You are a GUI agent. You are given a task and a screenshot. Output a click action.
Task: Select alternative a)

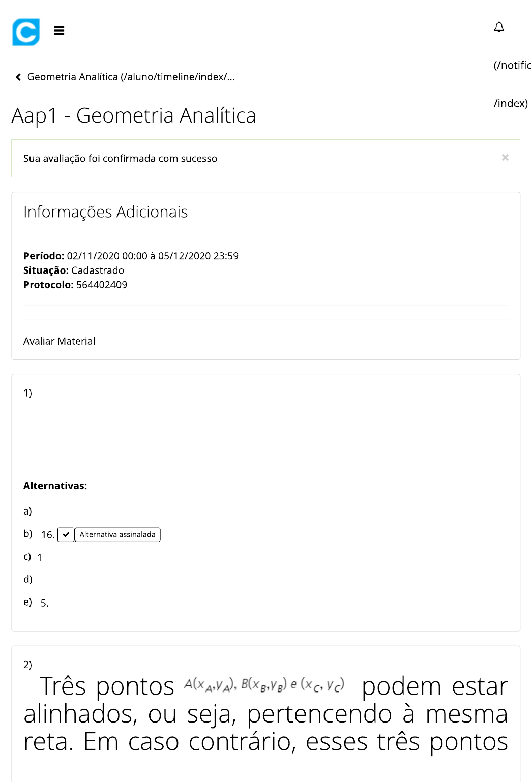(x=27, y=511)
